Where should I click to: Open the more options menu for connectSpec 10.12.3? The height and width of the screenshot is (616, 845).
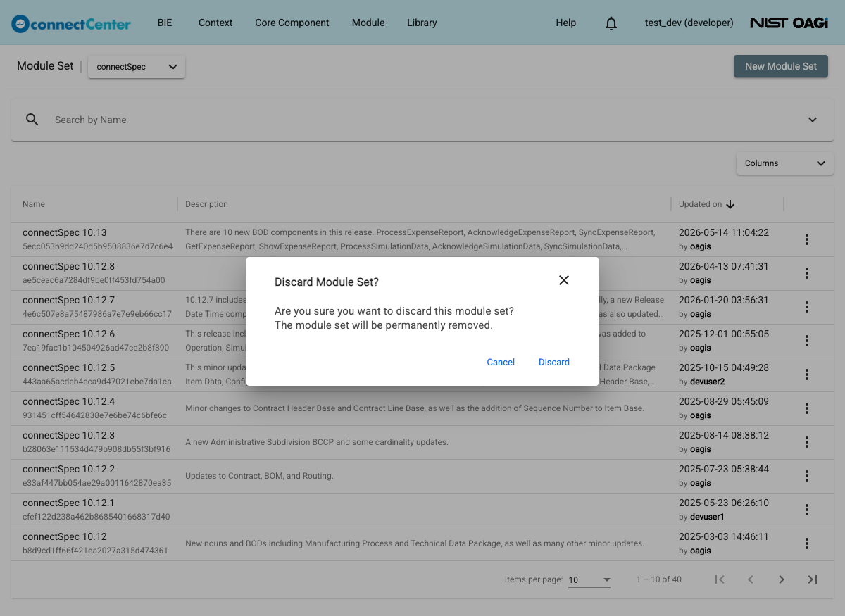click(x=807, y=442)
